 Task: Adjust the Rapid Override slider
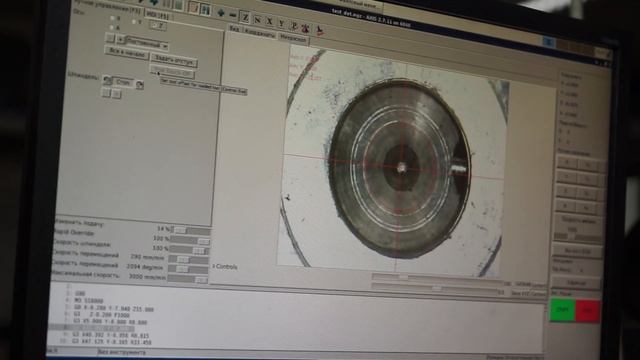click(x=191, y=241)
